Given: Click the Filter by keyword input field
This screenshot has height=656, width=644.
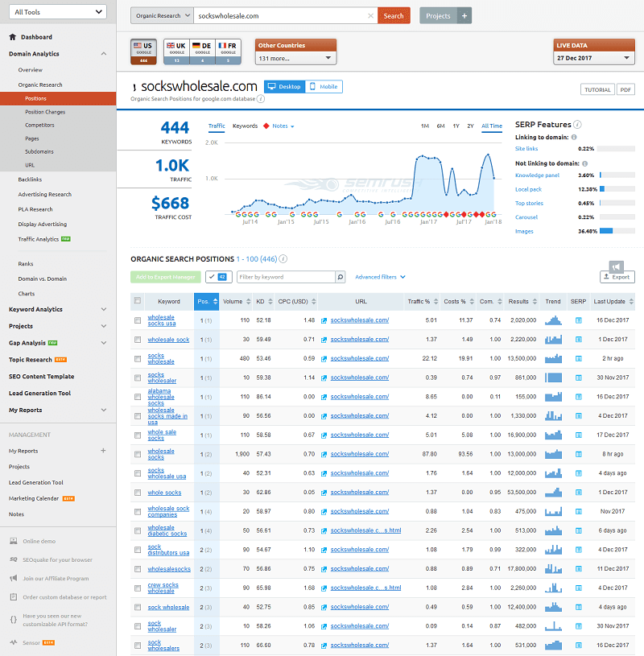Looking at the screenshot, I should [x=287, y=277].
